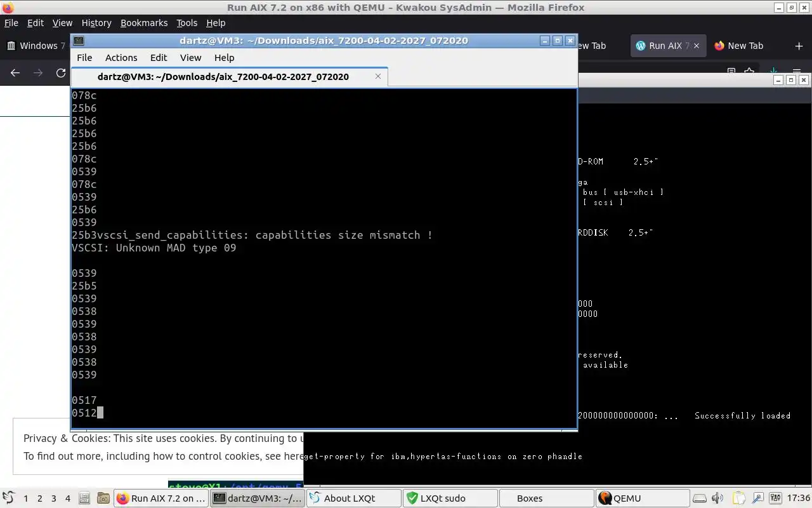
Task: Switch to virtual desktop 4
Action: [x=68, y=498]
